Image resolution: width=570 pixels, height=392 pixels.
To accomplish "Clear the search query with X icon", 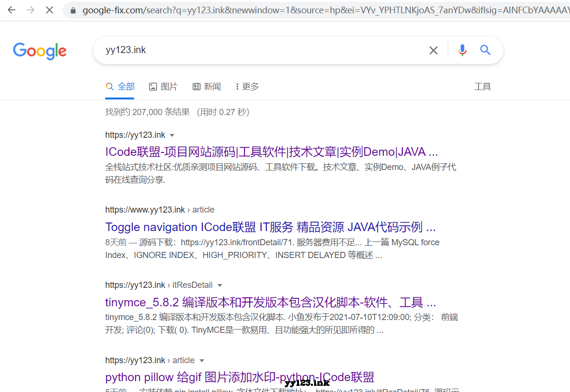I will pyautogui.click(x=433, y=50).
